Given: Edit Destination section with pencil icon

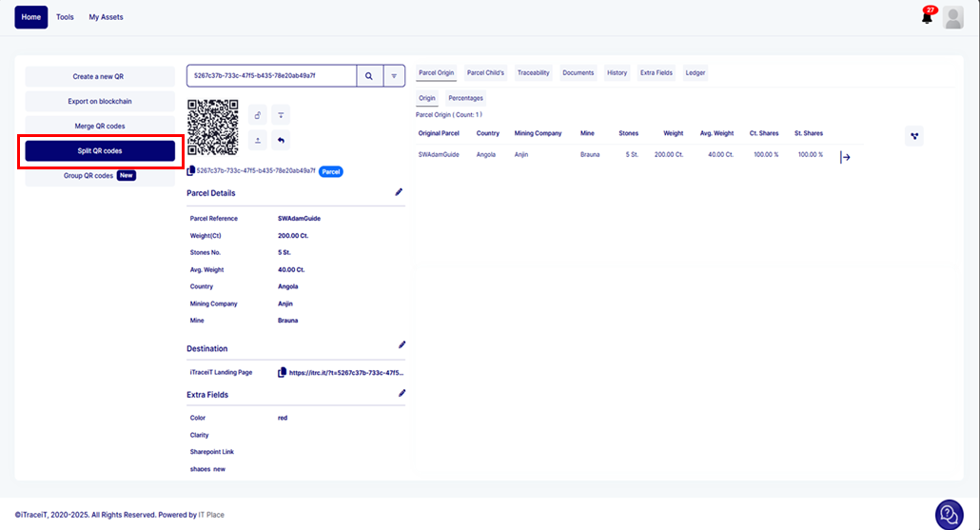Looking at the screenshot, I should click(x=402, y=344).
